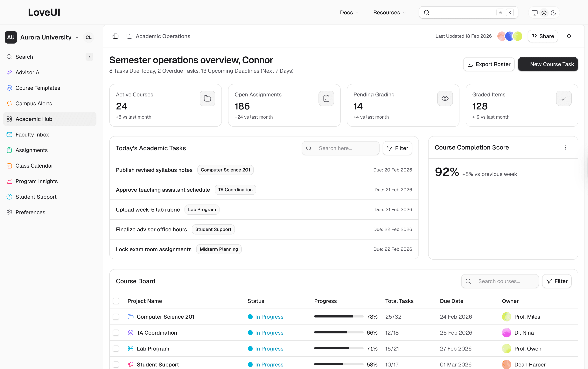The height and width of the screenshot is (369, 588).
Task: Open the Docs dropdown menu
Action: click(x=349, y=13)
